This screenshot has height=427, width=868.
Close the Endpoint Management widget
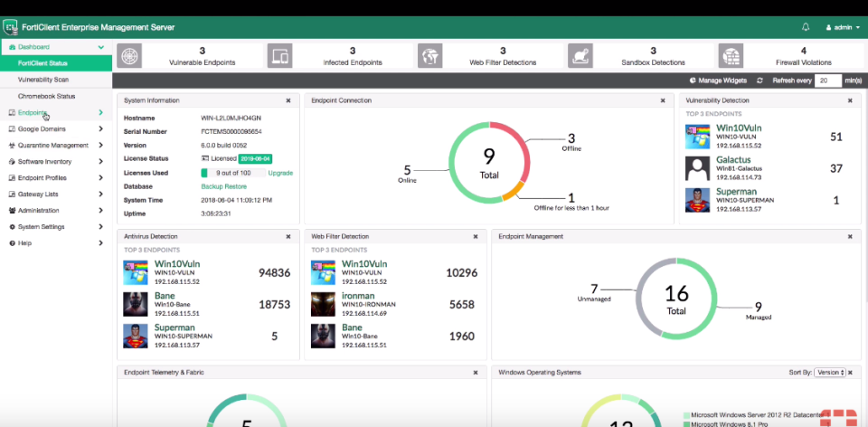click(850, 236)
